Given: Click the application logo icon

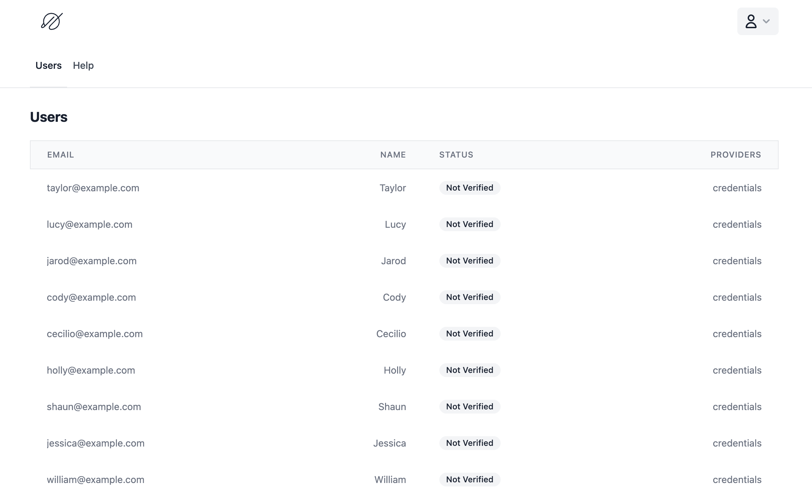Looking at the screenshot, I should click(52, 21).
